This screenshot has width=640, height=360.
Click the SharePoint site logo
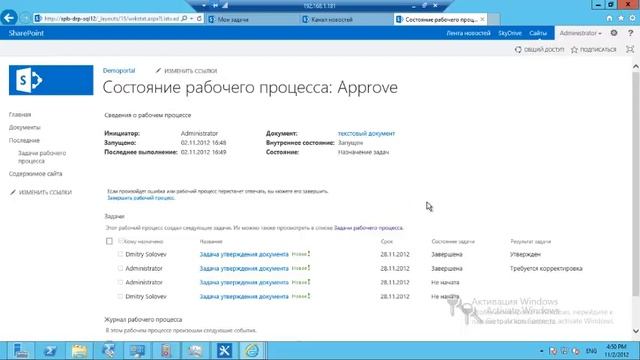[x=51, y=80]
